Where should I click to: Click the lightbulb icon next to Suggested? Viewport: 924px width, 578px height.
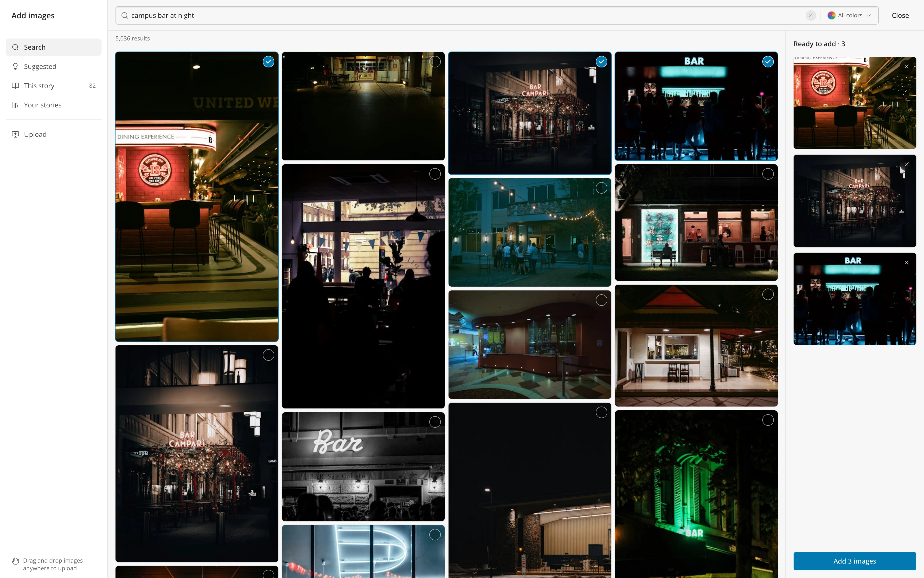(15, 66)
